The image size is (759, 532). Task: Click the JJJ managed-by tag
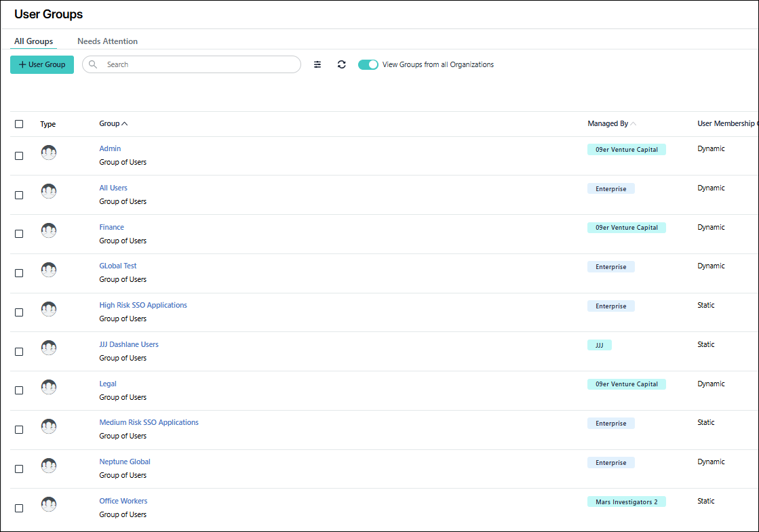(599, 345)
